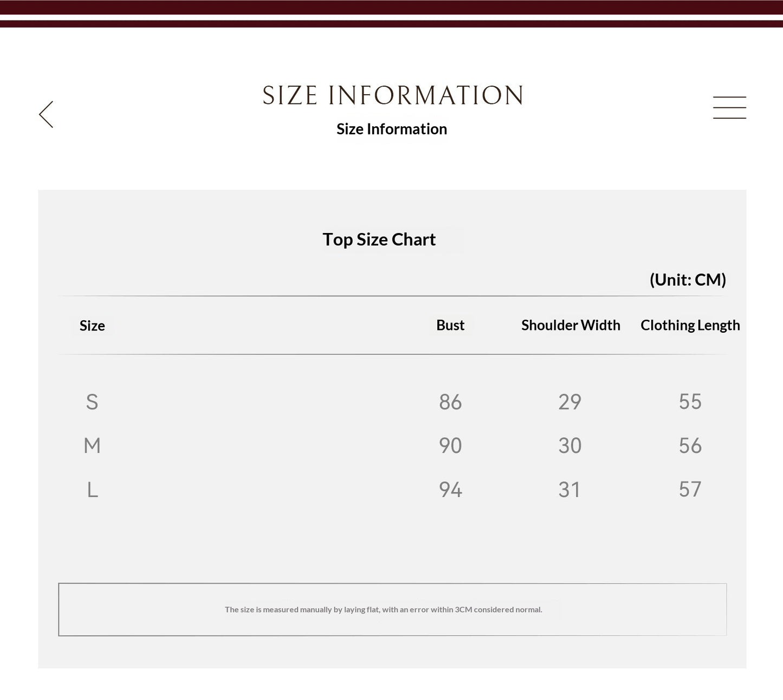Click the Top Size Chart title

point(379,239)
